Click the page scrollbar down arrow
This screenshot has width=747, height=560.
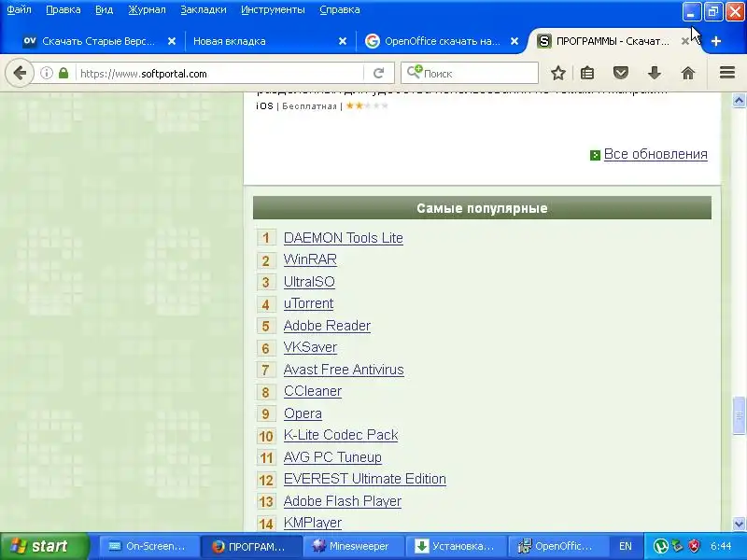(x=739, y=524)
